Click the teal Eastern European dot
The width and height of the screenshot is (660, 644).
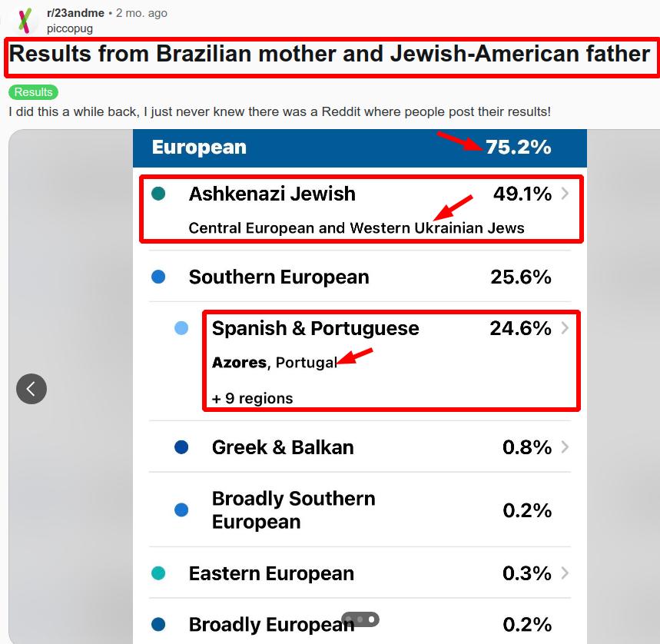[x=159, y=573]
